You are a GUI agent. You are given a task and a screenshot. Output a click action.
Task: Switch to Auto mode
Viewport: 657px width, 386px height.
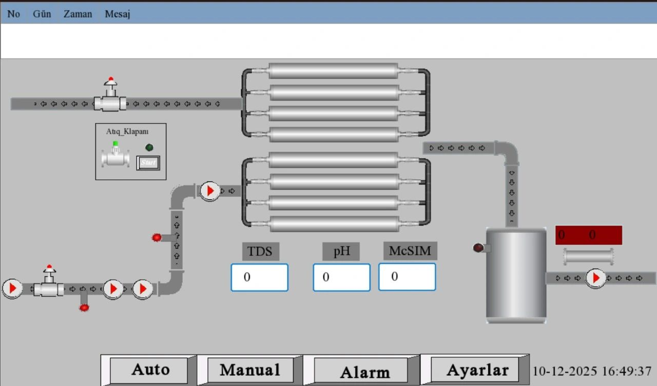coord(150,370)
